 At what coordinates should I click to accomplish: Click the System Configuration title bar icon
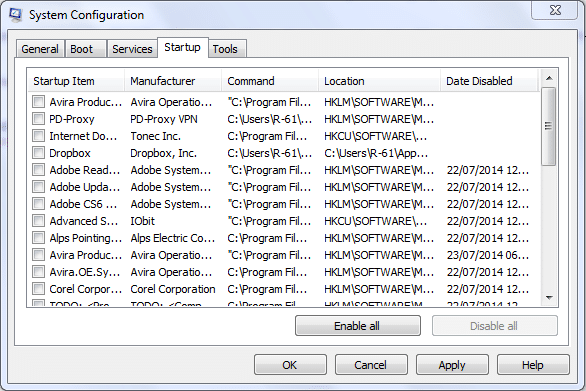point(16,15)
